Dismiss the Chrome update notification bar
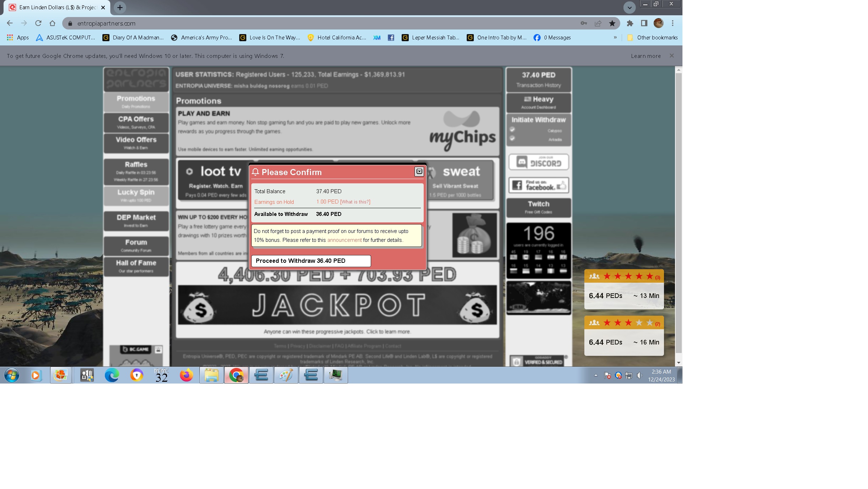The image size is (868, 489). (x=672, y=56)
